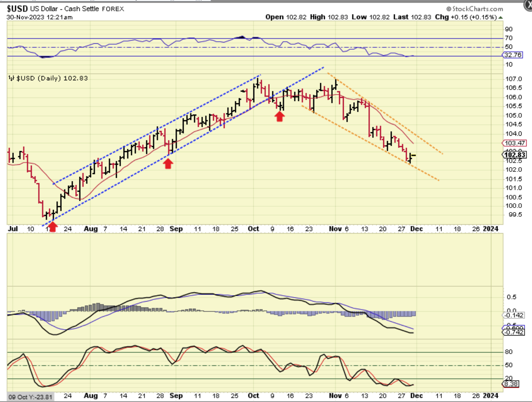
Task: Click the moving average tag 103.47
Action: 515,143
